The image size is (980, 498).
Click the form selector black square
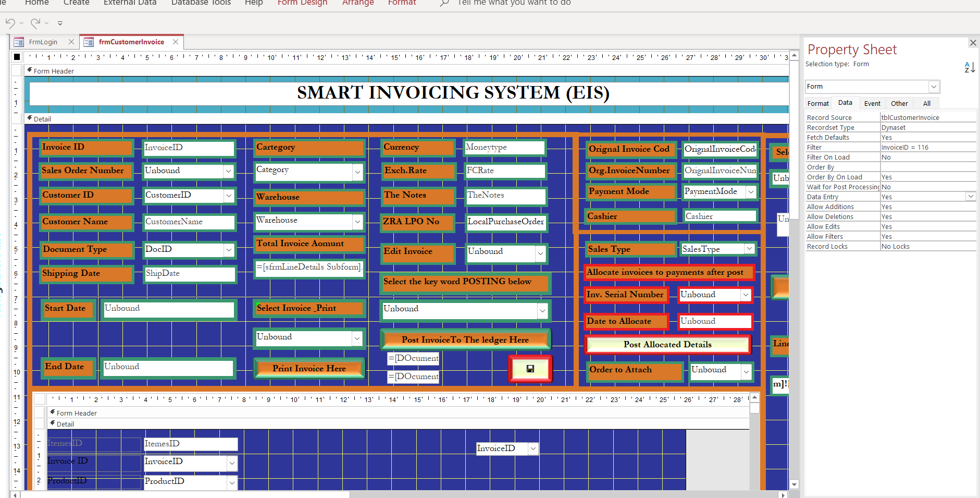point(17,57)
